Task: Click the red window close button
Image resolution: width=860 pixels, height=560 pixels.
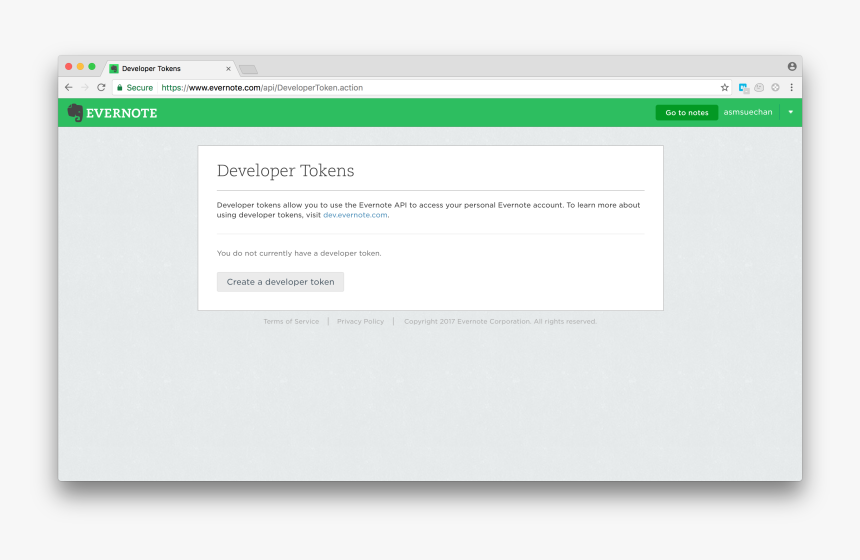Action: tap(69, 66)
